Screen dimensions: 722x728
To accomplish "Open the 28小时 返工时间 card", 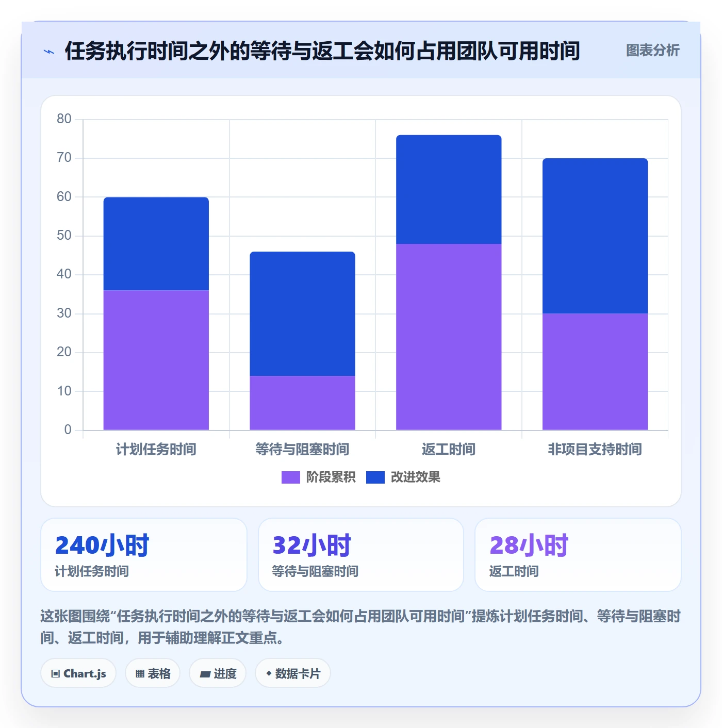I will coord(578,555).
